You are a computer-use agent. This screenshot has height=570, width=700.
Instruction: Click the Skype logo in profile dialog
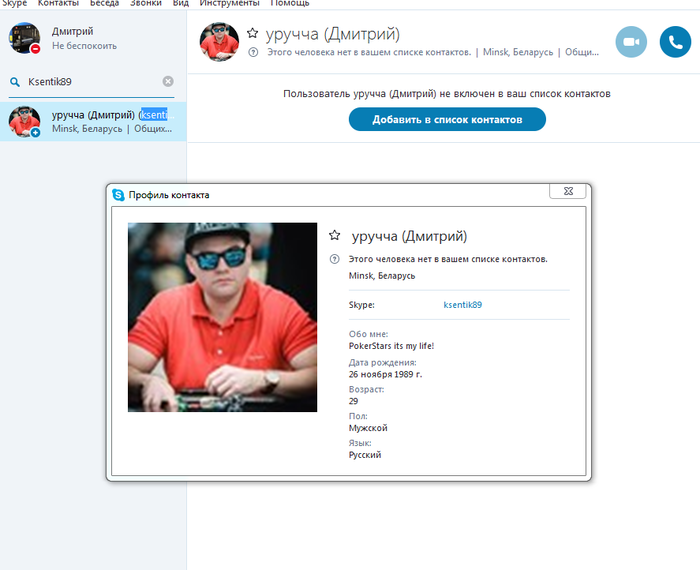[118, 195]
